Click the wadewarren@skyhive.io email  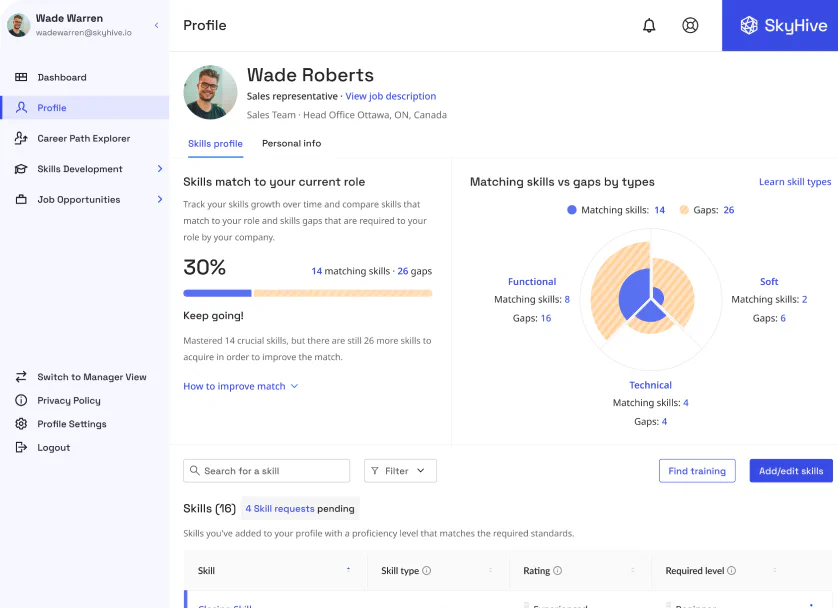(83, 33)
